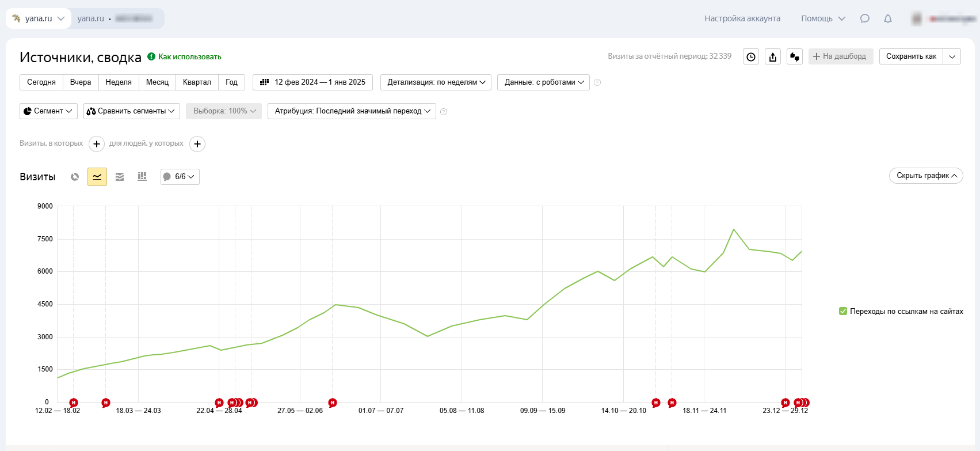980x451 pixels.
Task: Open the 6/6 annotations dropdown
Action: 180,177
